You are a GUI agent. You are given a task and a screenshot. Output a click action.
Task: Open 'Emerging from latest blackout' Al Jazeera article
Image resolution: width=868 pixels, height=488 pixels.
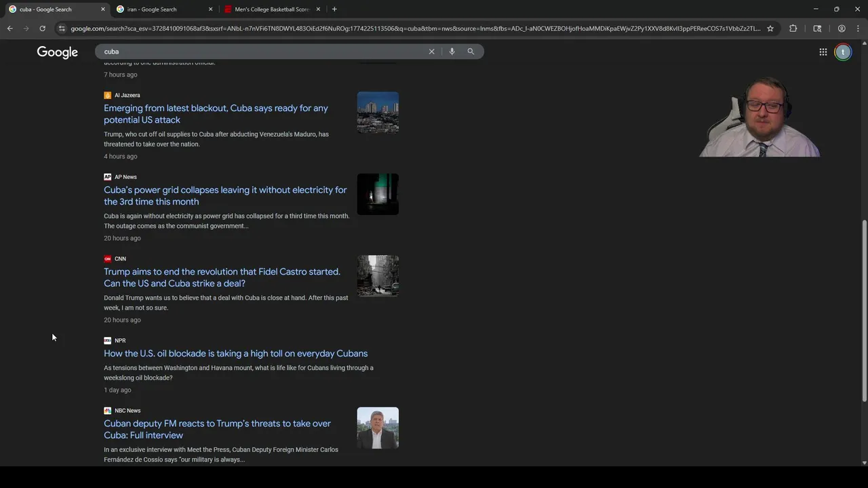tap(216, 114)
